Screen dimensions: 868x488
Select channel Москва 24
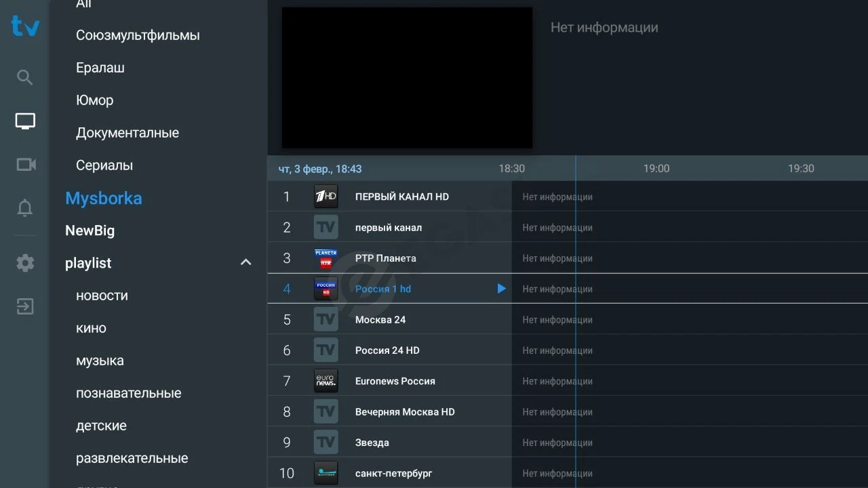tap(389, 319)
